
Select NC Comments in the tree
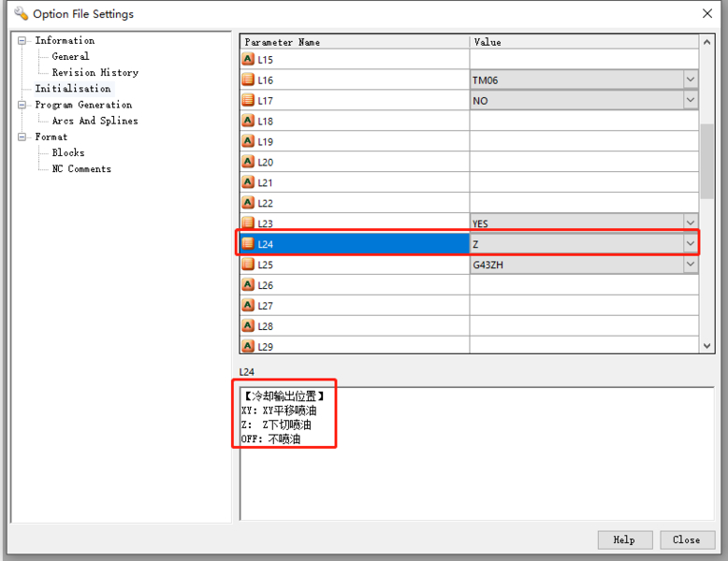81,169
